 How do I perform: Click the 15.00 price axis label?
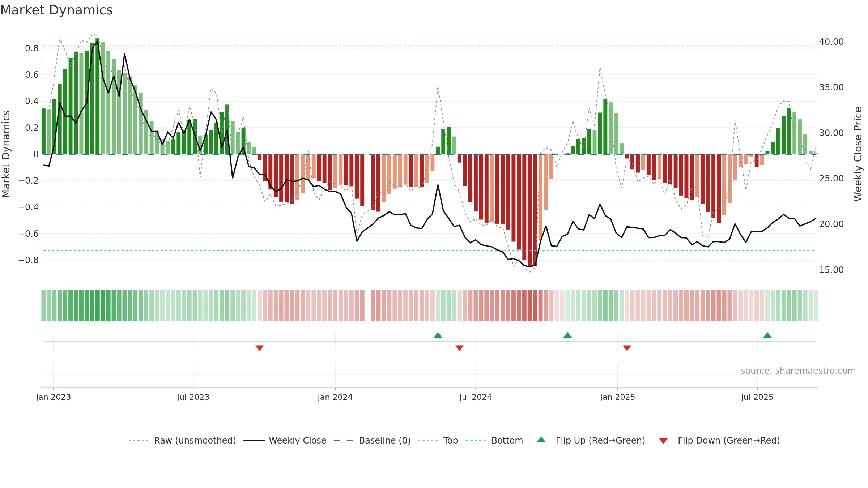tap(831, 270)
